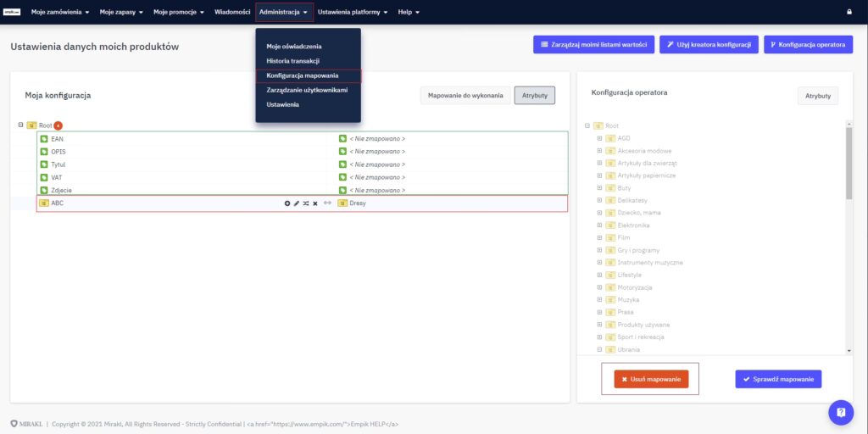The width and height of the screenshot is (868, 434).
Task: Toggle the Atrybuty button in Moja konfiguracja
Action: [534, 96]
